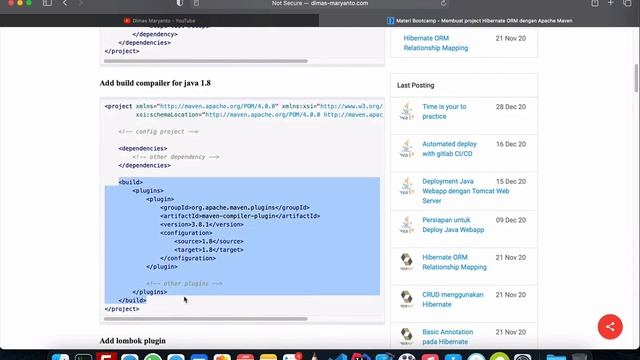640x360 pixels.
Task: Open a new tab with plus icon
Action: [611, 3]
